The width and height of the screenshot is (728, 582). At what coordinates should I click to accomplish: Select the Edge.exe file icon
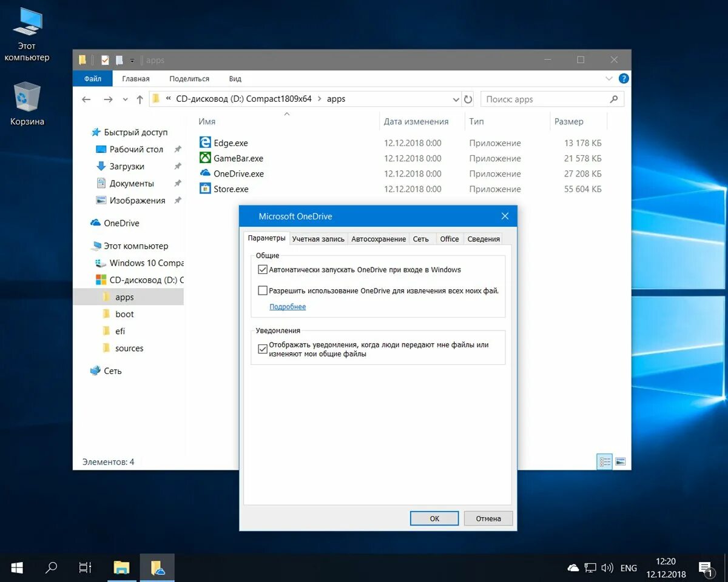click(205, 142)
